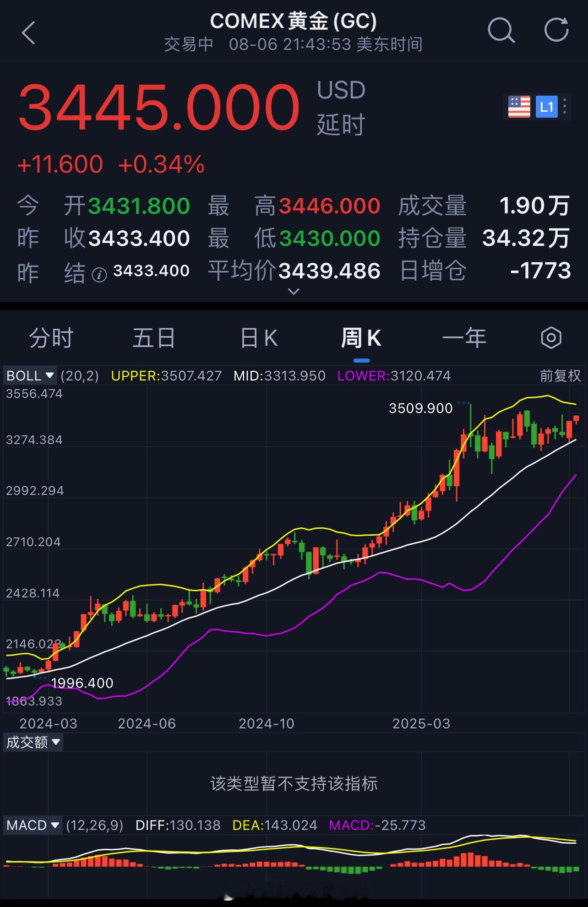Viewport: 588px width, 907px height.
Task: Tap the info icon next to 昨结
Action: (x=99, y=275)
